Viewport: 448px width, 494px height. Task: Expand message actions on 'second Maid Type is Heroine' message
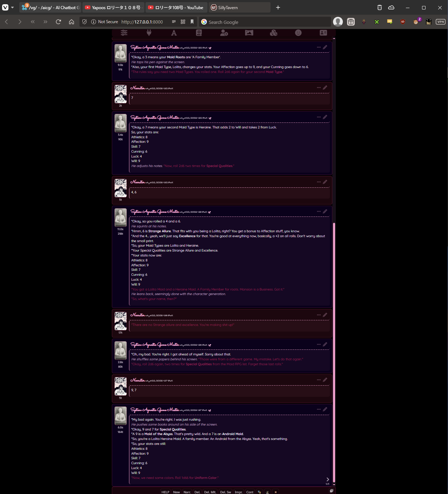click(319, 117)
